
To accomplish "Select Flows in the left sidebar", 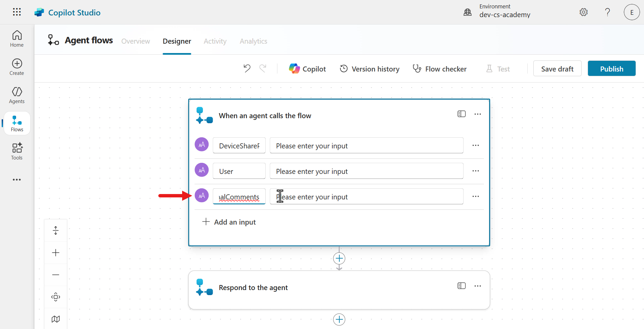I will (16, 123).
